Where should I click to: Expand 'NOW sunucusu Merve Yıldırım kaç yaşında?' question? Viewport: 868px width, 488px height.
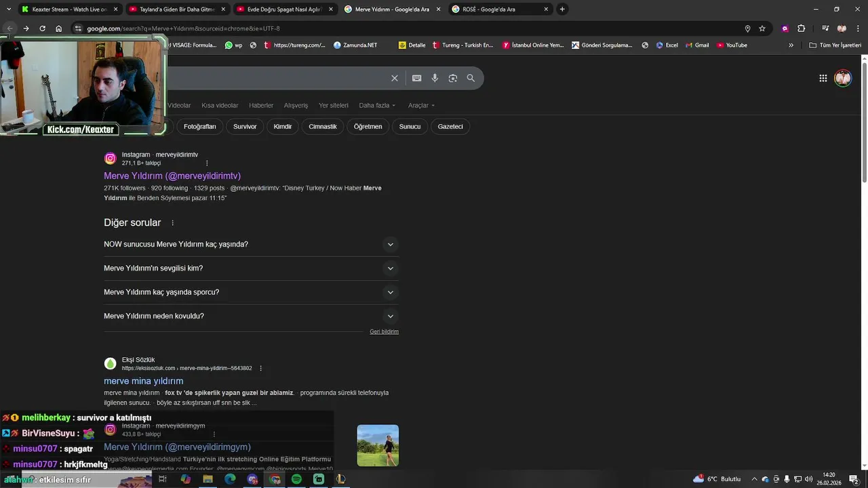(x=251, y=244)
